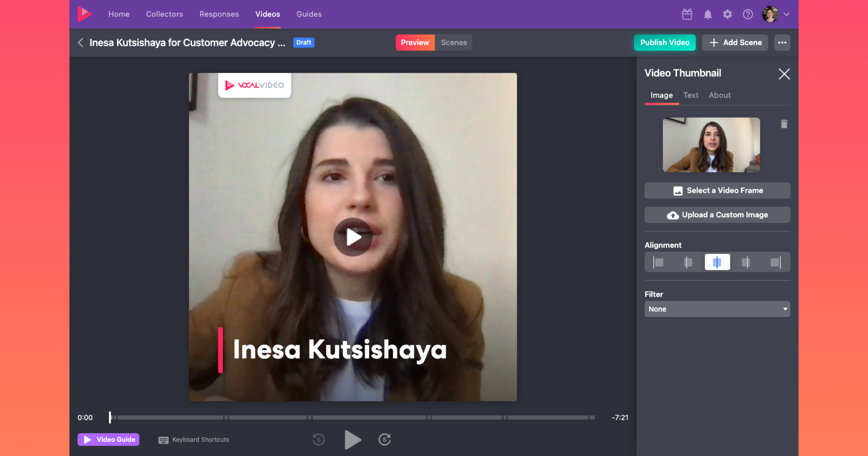
Task: Open the Responses nav item
Action: click(x=219, y=14)
